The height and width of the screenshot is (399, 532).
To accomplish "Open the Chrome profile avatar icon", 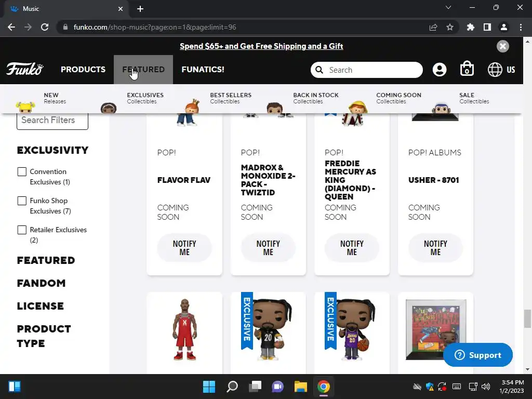I will point(504,27).
